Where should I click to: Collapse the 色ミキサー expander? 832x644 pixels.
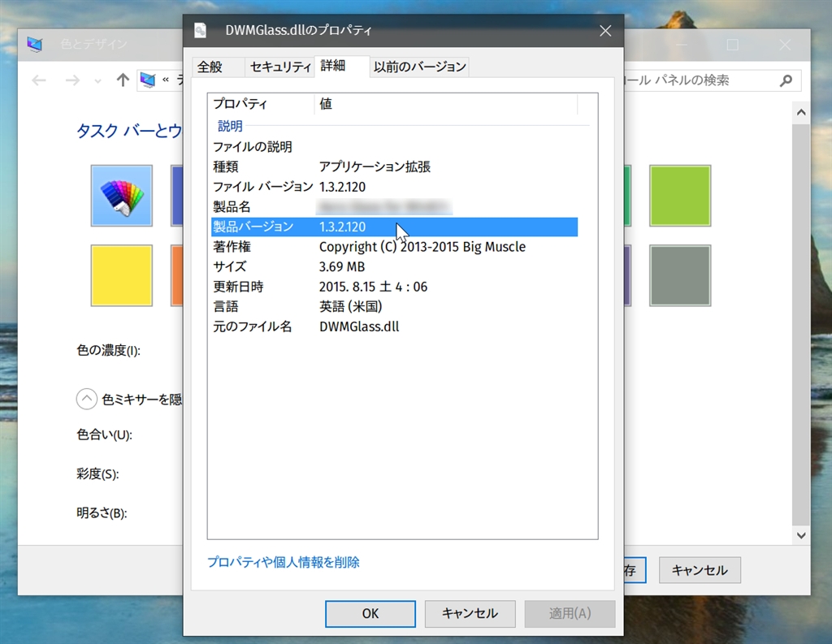(86, 399)
